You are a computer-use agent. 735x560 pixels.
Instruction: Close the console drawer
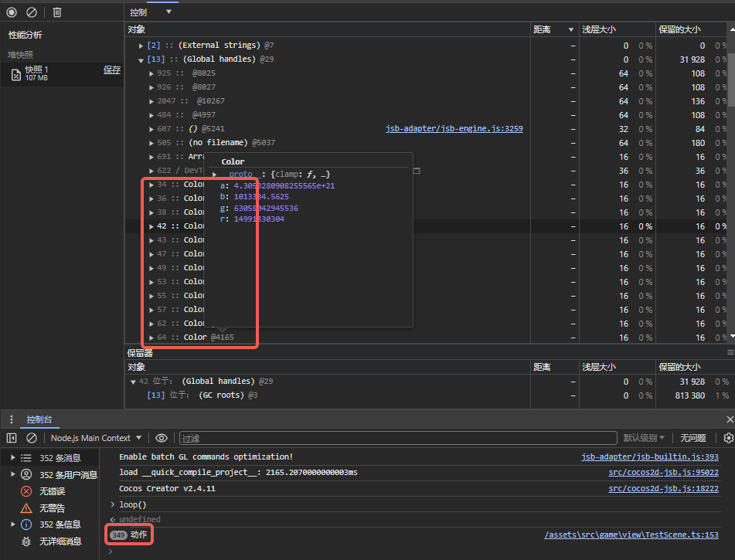pyautogui.click(x=730, y=419)
